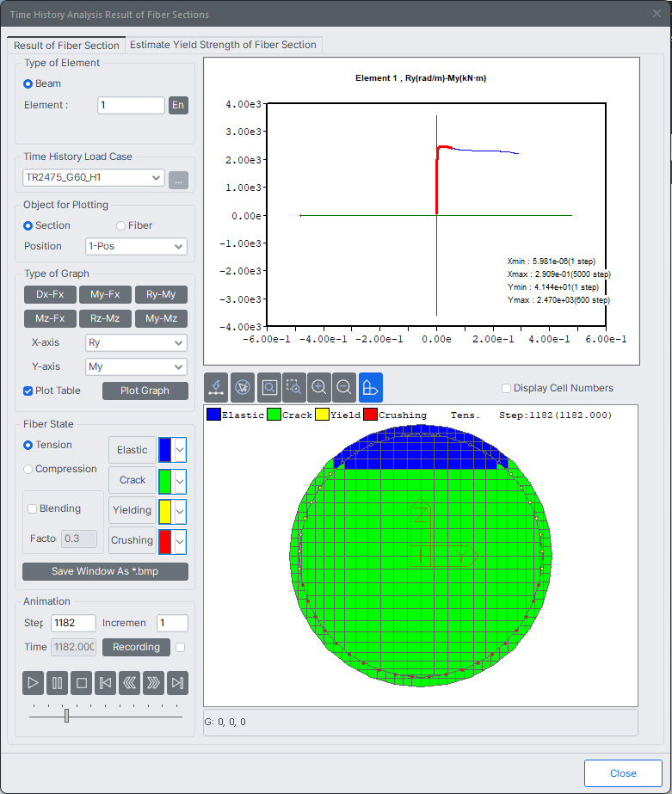The width and height of the screenshot is (672, 794).
Task: Click the zoom fit magnifier icon
Action: pyautogui.click(x=269, y=387)
